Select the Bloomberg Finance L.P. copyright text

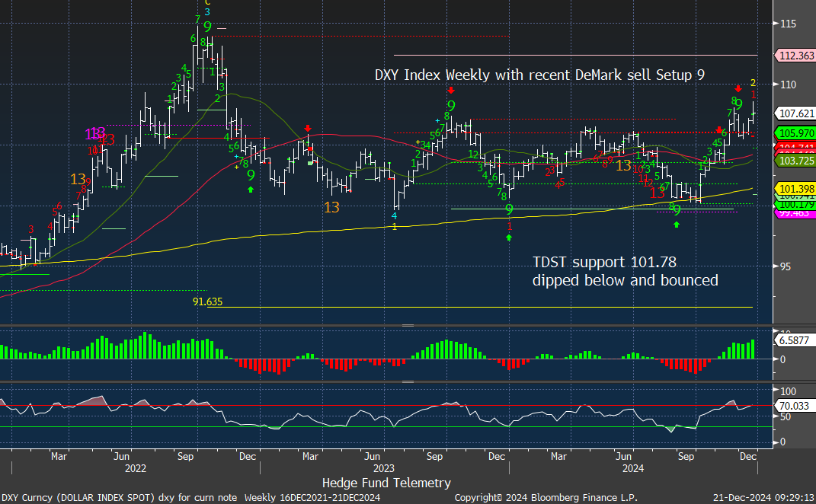click(546, 498)
